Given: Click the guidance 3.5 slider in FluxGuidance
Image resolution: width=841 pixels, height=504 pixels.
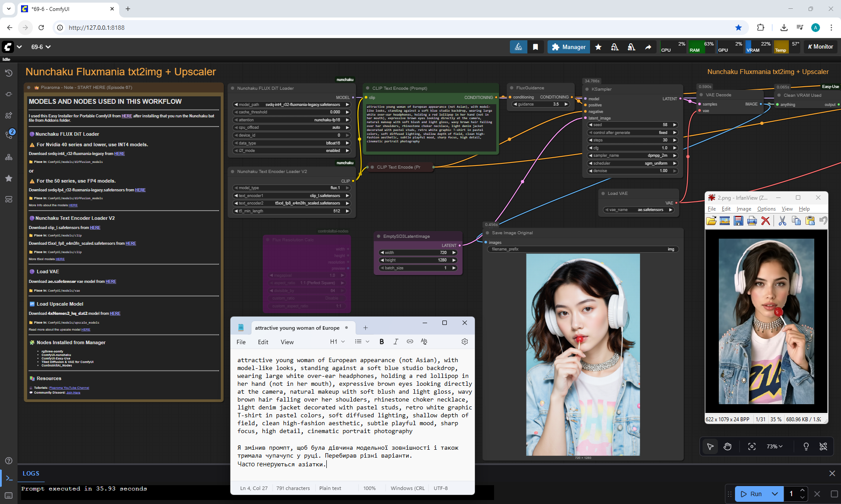Looking at the screenshot, I should (541, 104).
